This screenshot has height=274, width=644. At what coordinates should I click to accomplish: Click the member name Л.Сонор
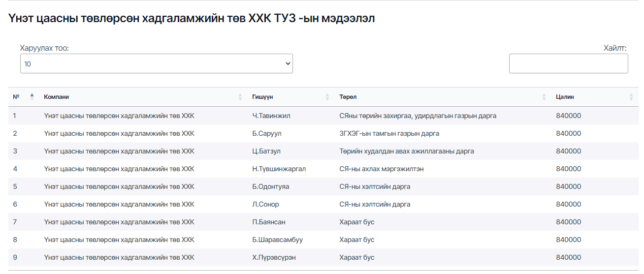pyautogui.click(x=265, y=204)
